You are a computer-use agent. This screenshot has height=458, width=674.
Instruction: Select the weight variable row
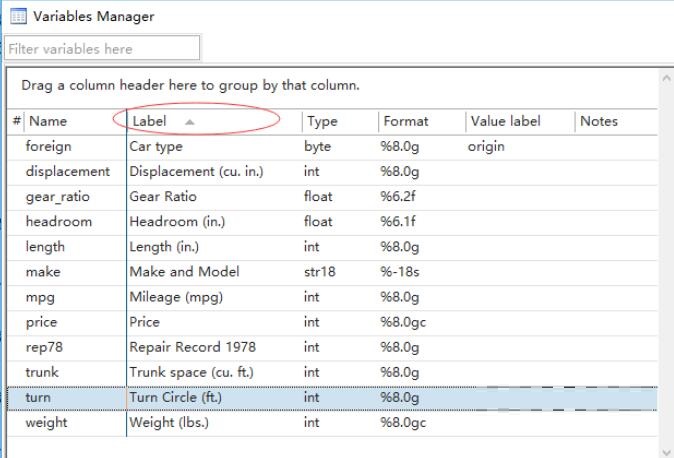(x=47, y=422)
